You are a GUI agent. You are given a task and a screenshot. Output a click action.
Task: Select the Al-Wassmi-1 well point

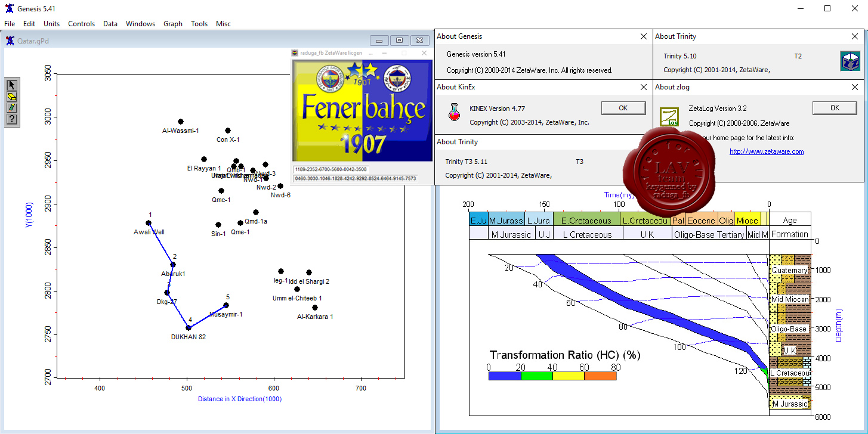click(181, 122)
